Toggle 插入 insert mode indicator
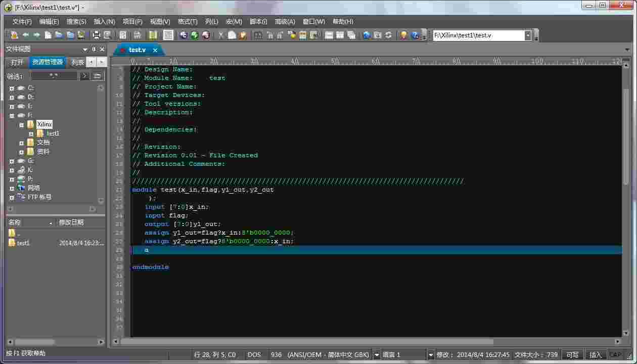Screen dimensions: 637x364 point(596,354)
